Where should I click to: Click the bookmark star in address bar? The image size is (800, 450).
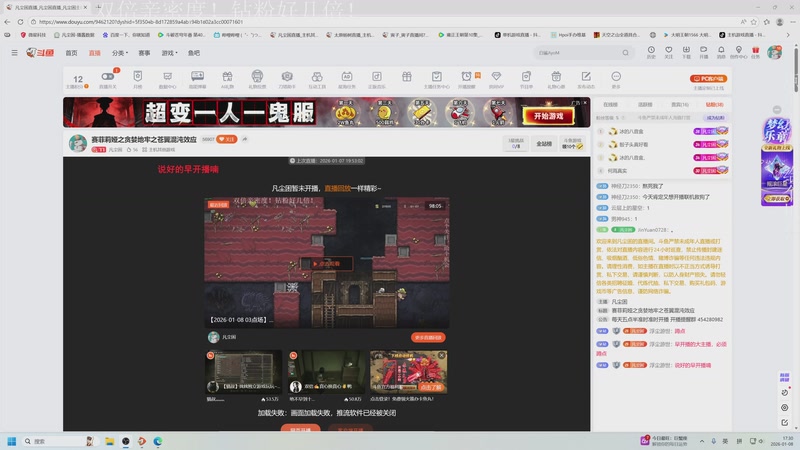tap(754, 22)
